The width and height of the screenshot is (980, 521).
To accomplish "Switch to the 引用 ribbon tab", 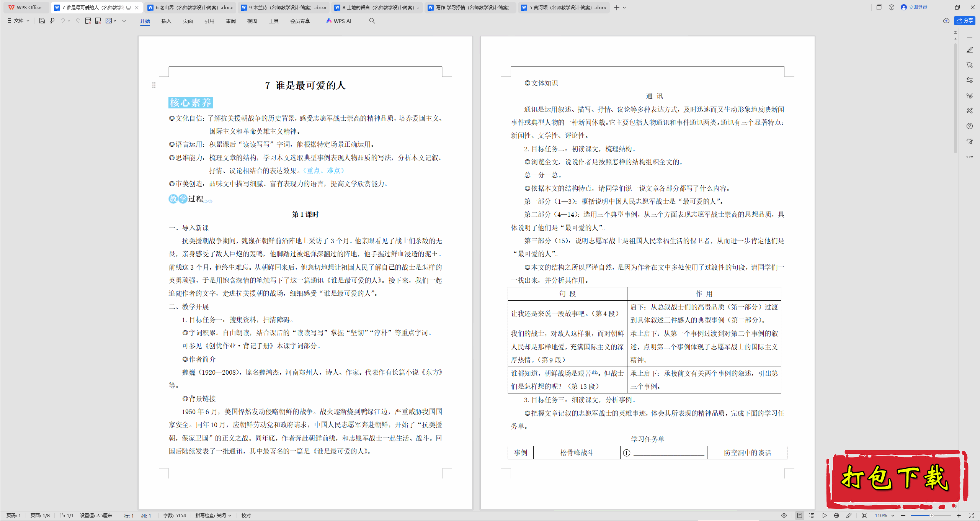I will pos(209,21).
